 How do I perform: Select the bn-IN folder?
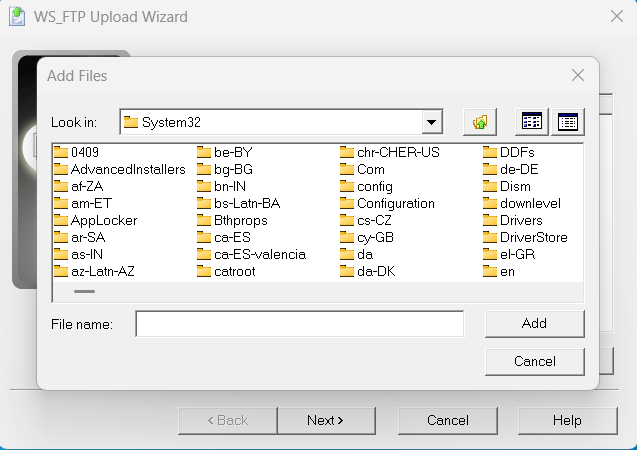click(221, 186)
